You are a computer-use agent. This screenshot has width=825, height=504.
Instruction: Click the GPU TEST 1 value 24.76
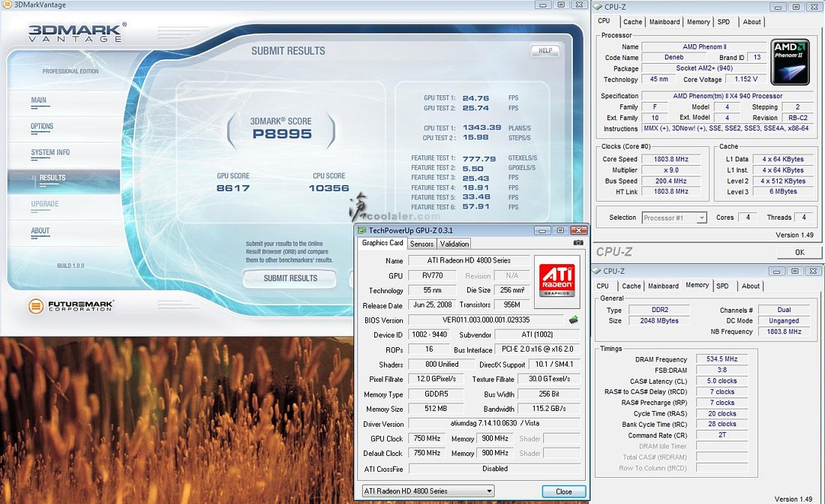coord(475,98)
